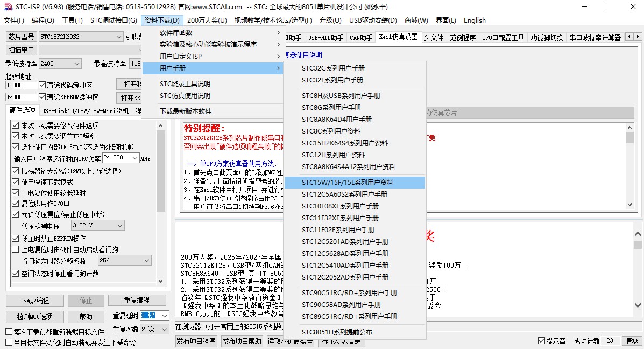This screenshot has width=644, height=349.
Task: Click the 扫描串口 button
Action: [x=21, y=50]
